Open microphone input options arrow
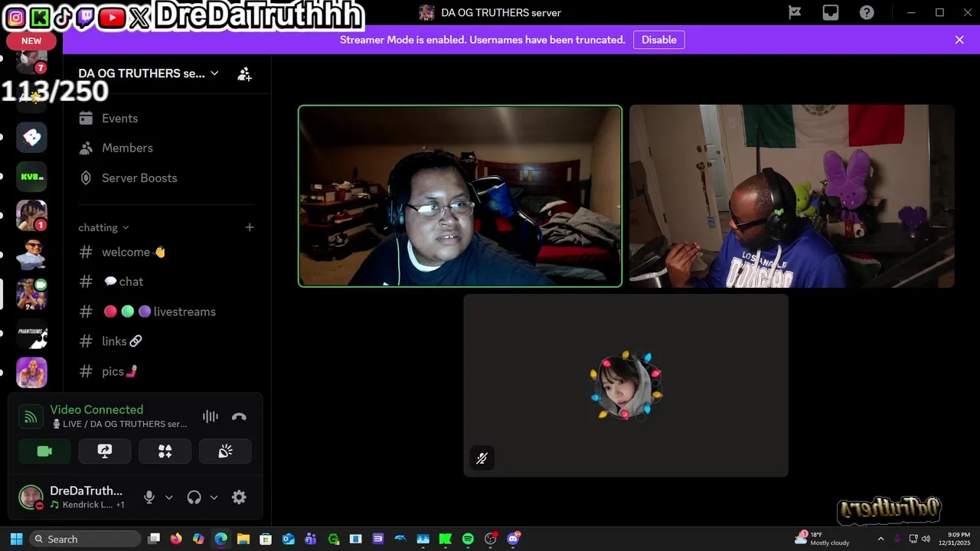This screenshot has width=980, height=551. click(169, 497)
